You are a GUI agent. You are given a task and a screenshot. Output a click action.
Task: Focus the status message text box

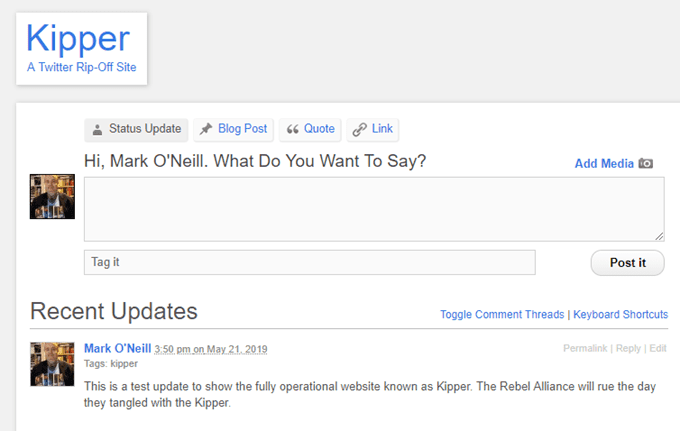374,209
